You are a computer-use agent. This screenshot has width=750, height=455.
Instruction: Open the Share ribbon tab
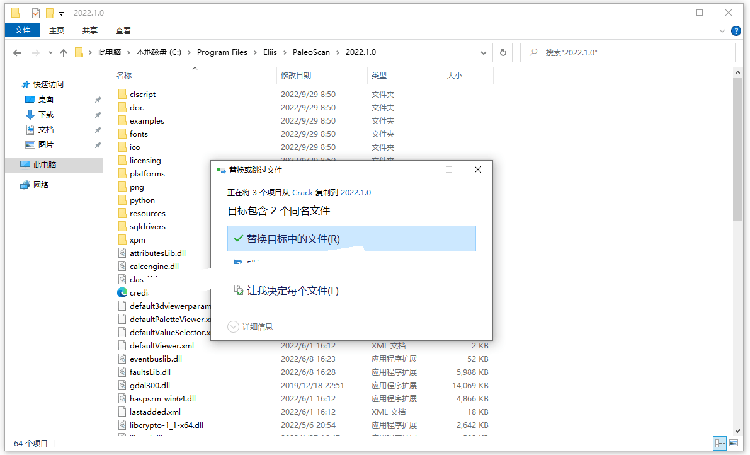[x=89, y=30]
